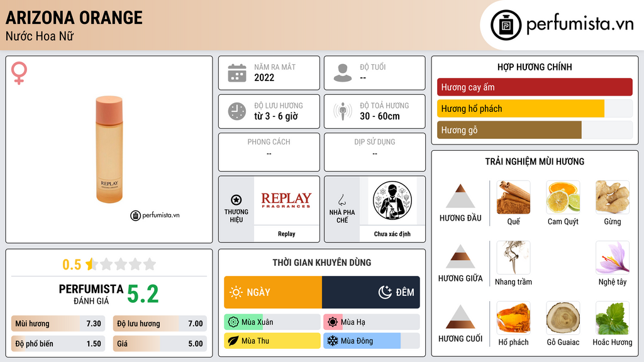Click the Nước Hoa Nữ subtitle
644x362 pixels.
tap(40, 36)
